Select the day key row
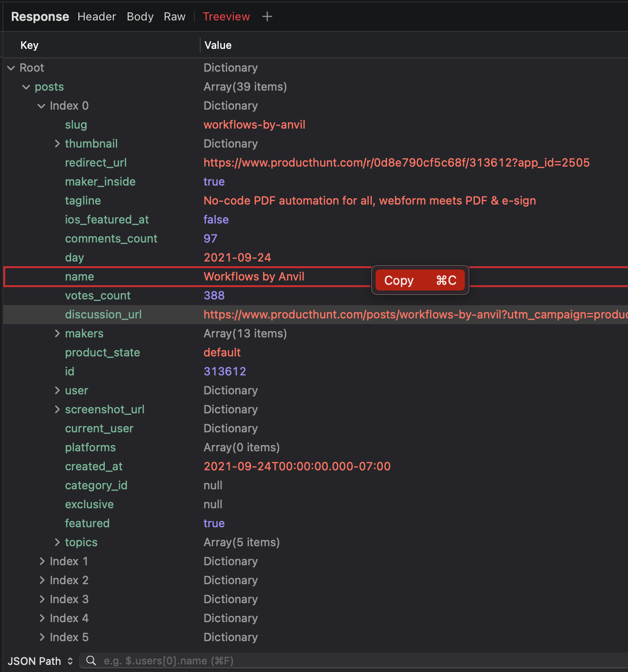 click(74, 258)
